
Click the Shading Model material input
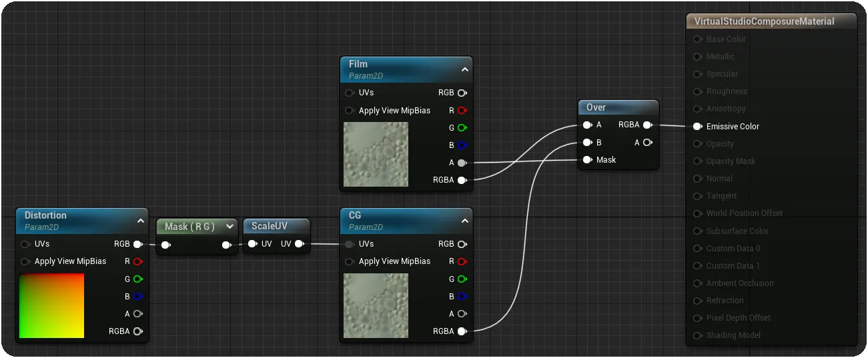(x=733, y=335)
